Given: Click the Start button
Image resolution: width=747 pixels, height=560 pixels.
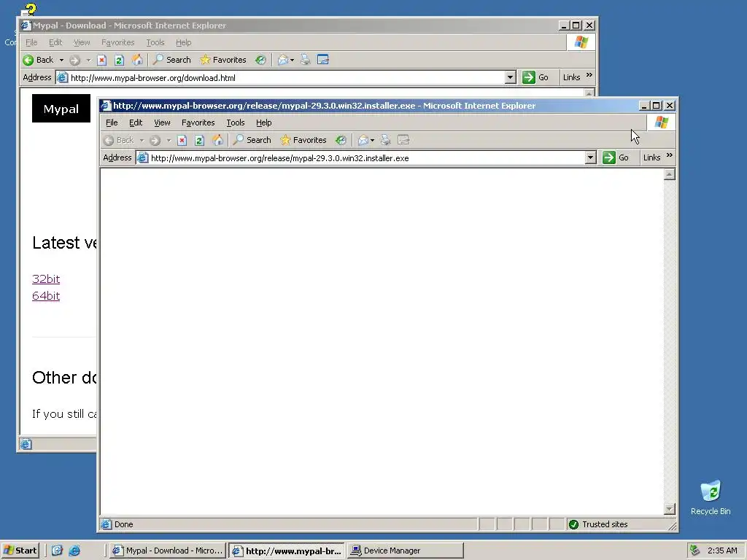Looking at the screenshot, I should tap(20, 551).
